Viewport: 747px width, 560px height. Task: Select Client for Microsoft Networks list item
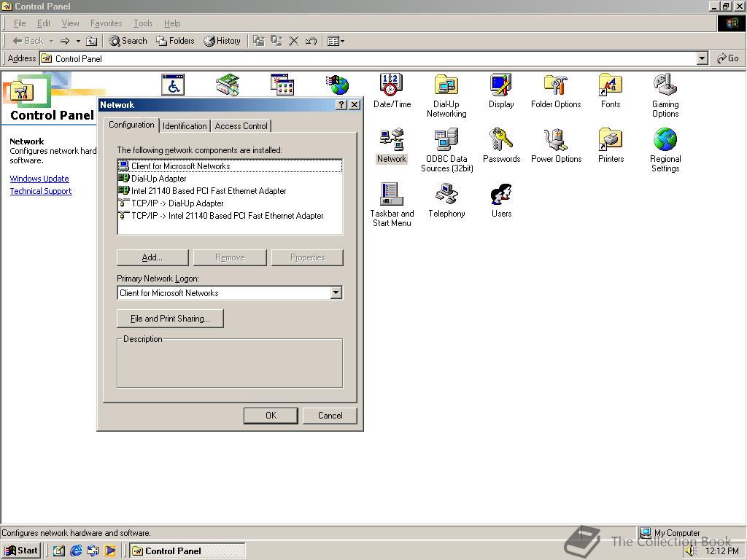(230, 166)
